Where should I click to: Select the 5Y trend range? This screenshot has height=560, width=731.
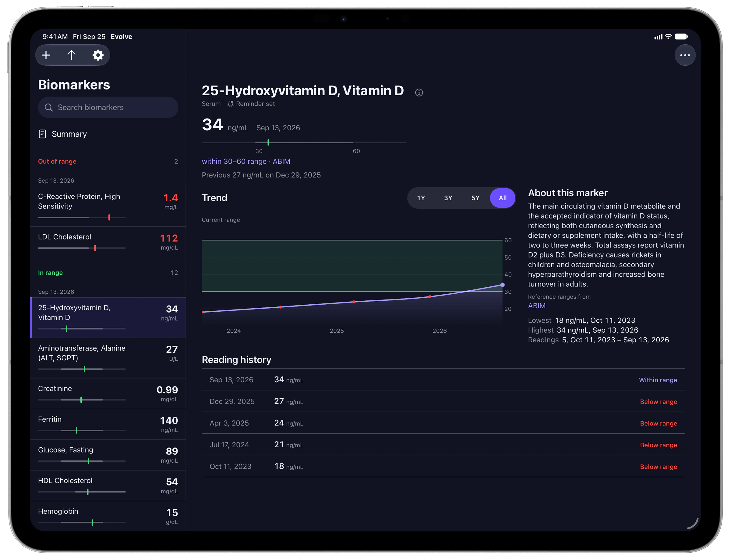[x=475, y=198]
